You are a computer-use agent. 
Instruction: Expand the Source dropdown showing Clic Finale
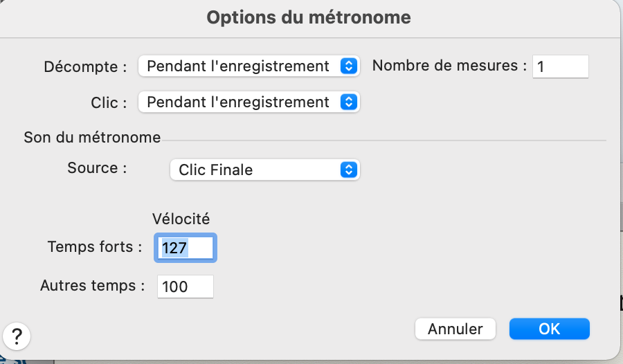point(264,170)
